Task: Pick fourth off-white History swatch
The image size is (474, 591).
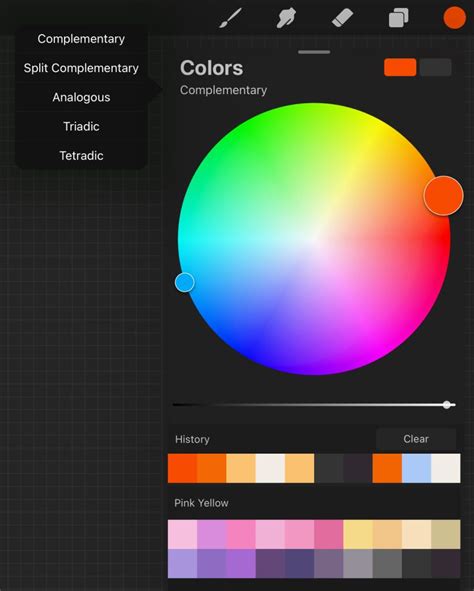Action: pos(270,468)
